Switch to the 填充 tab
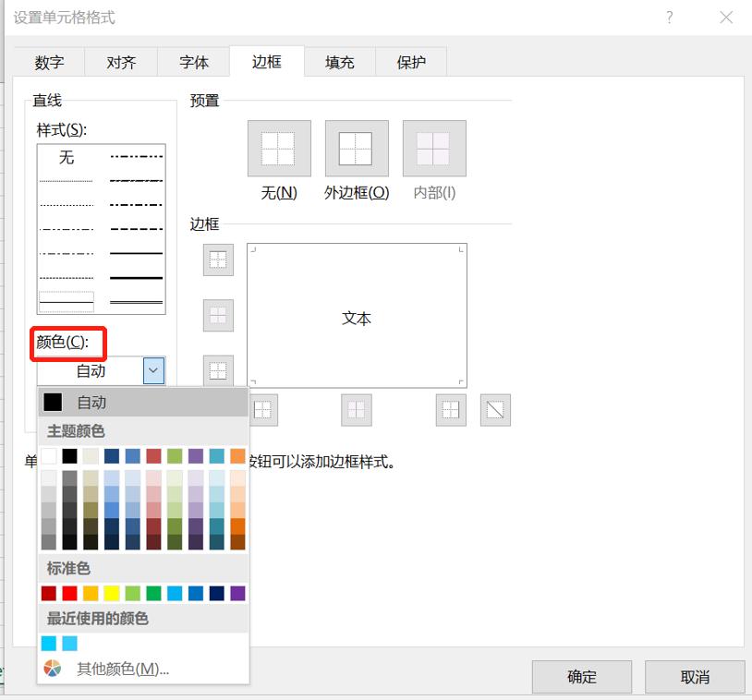The height and width of the screenshot is (700, 752). 340,62
